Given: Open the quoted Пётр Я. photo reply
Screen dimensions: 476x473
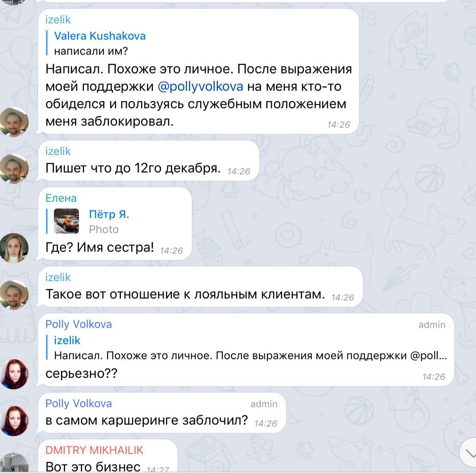Looking at the screenshot, I should pyautogui.click(x=90, y=222).
